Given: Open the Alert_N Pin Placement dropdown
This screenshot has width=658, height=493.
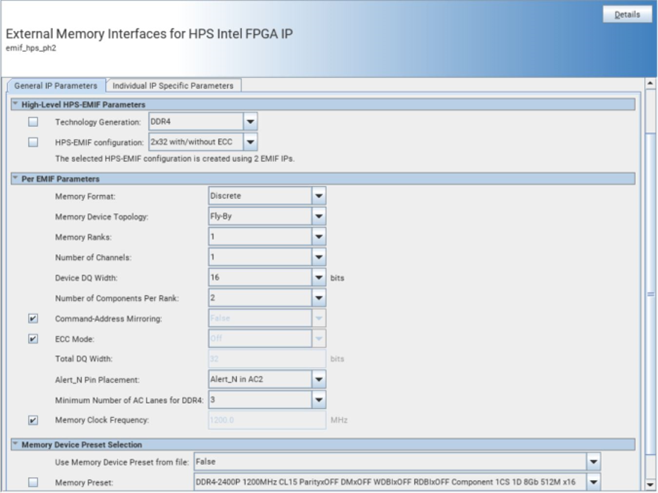Looking at the screenshot, I should (318, 380).
